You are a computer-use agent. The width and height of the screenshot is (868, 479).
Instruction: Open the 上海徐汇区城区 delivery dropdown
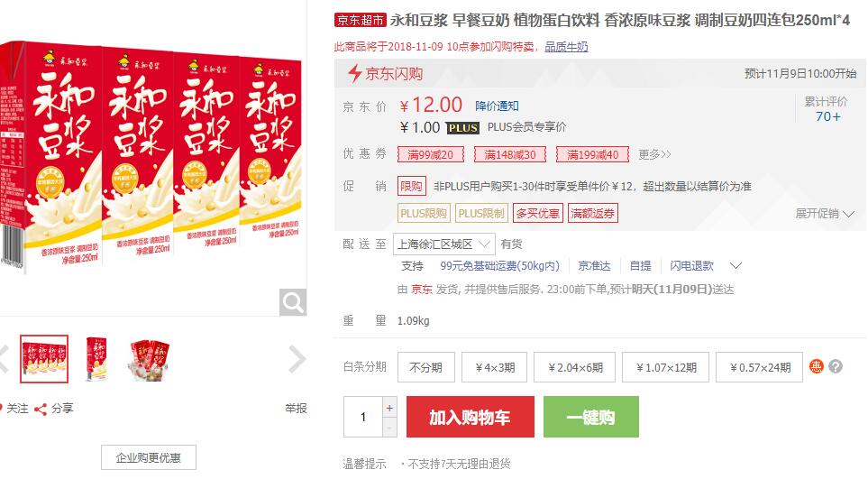click(x=443, y=244)
